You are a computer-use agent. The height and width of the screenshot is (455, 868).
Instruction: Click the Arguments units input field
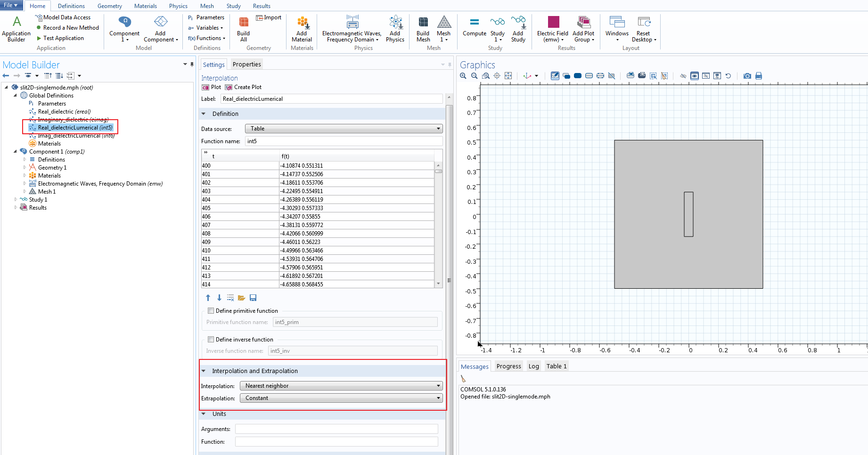pos(336,429)
